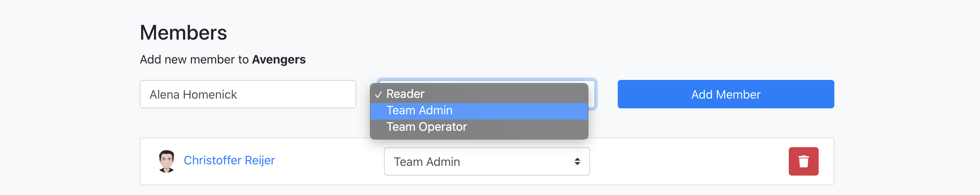Open Christoffer Reijer's Team Admin role dropdown
The height and width of the screenshot is (195, 980).
[x=486, y=161]
